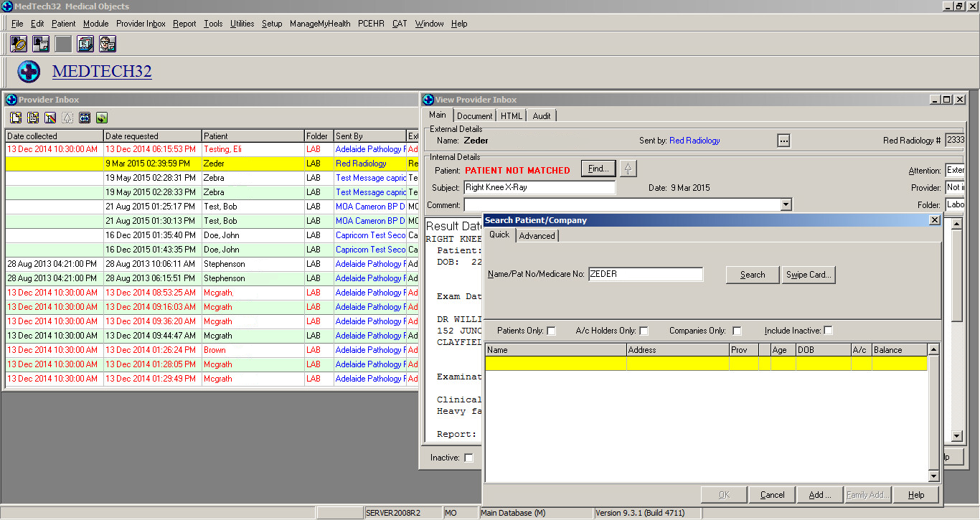Tick the Inactive checkbox in View Provider Inbox

tap(468, 458)
